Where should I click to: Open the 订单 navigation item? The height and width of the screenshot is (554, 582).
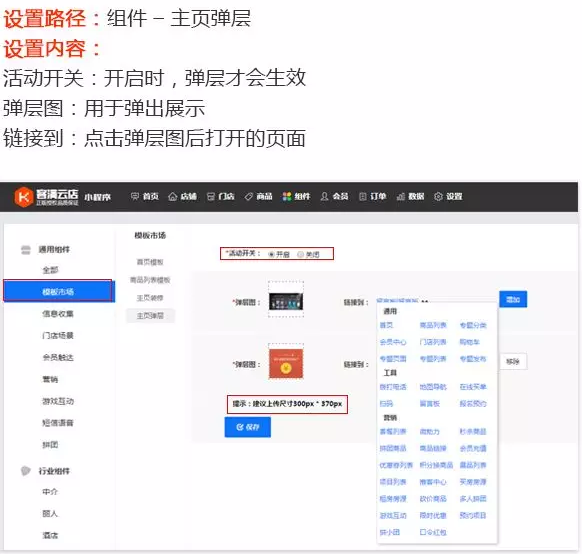372,196
